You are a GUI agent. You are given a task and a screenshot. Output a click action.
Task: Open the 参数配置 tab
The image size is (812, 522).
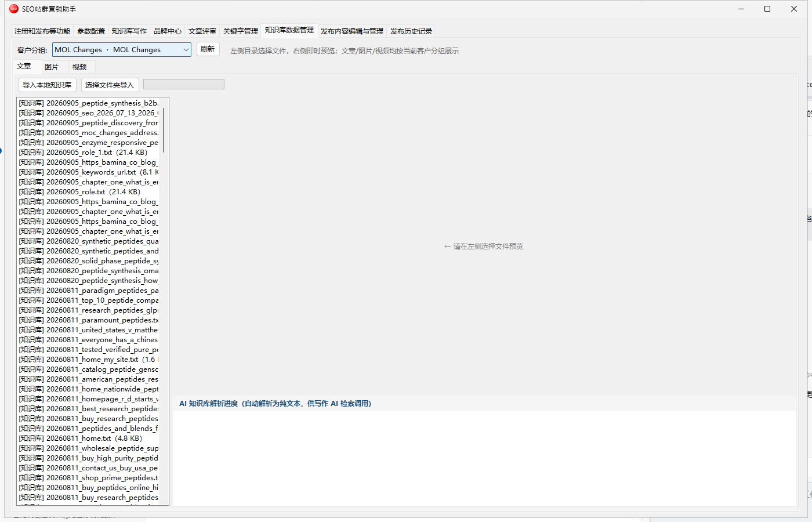(x=91, y=31)
